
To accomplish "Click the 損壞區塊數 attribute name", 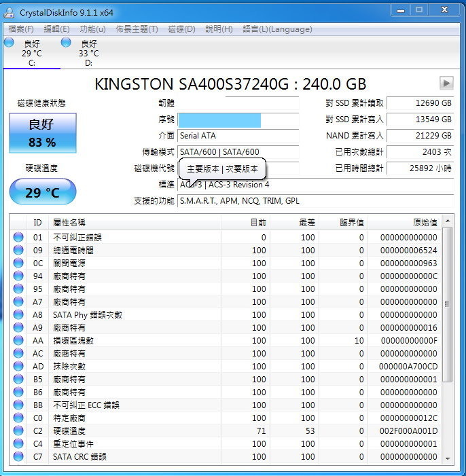I will 73,341.
